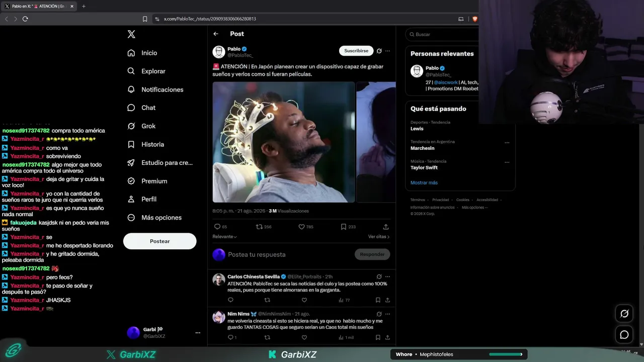Image resolution: width=644 pixels, height=362 pixels.
Task: Open Historia in the X sidebar
Action: pyautogui.click(x=146, y=144)
